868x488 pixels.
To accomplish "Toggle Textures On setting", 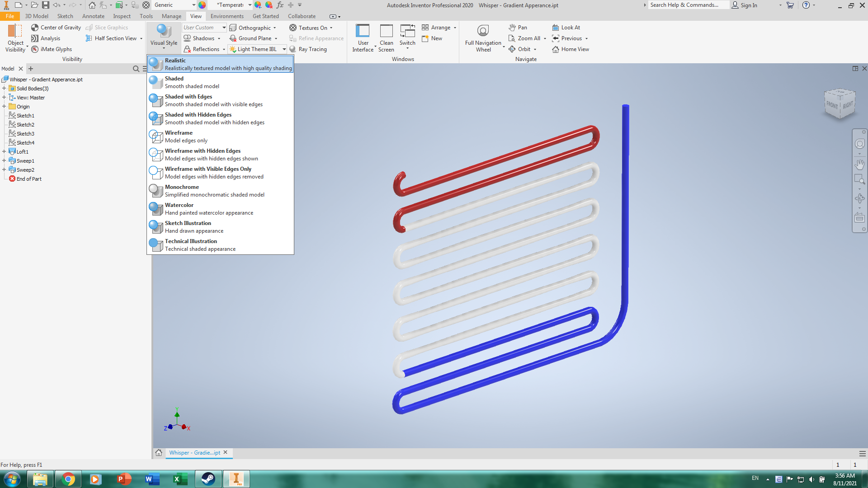I will 308,28.
